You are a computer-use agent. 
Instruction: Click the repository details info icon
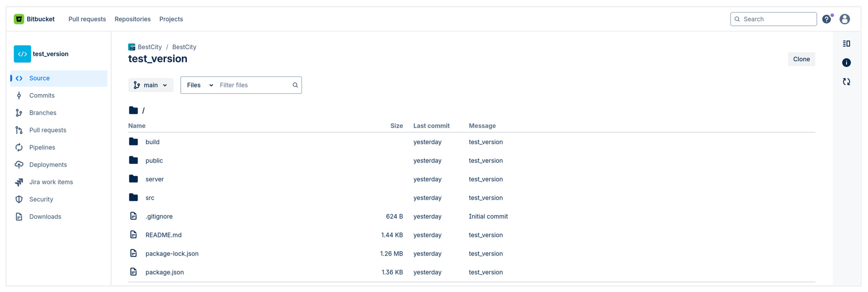tap(846, 63)
